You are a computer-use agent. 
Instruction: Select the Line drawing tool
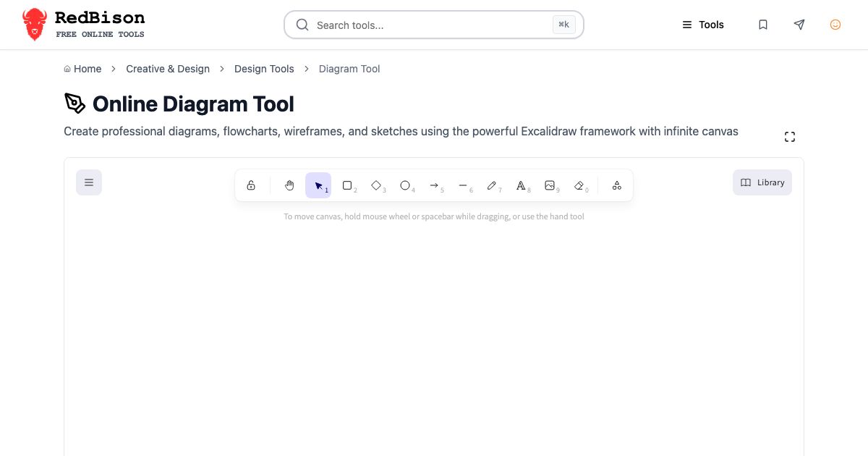(x=463, y=185)
